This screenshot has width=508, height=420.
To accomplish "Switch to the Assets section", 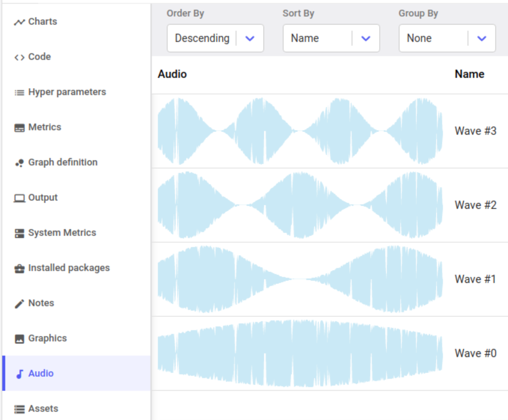I will click(x=42, y=408).
